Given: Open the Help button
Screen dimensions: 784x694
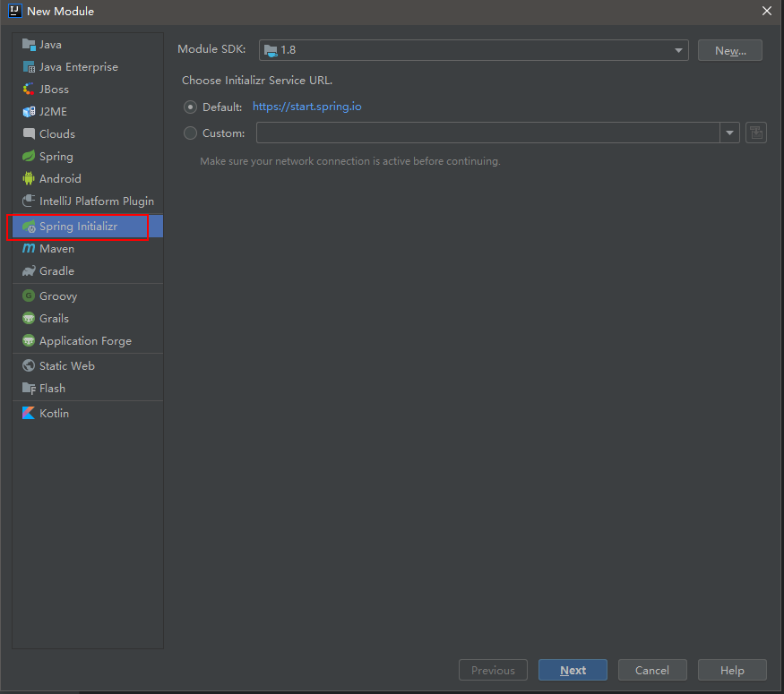Looking at the screenshot, I should click(x=732, y=670).
